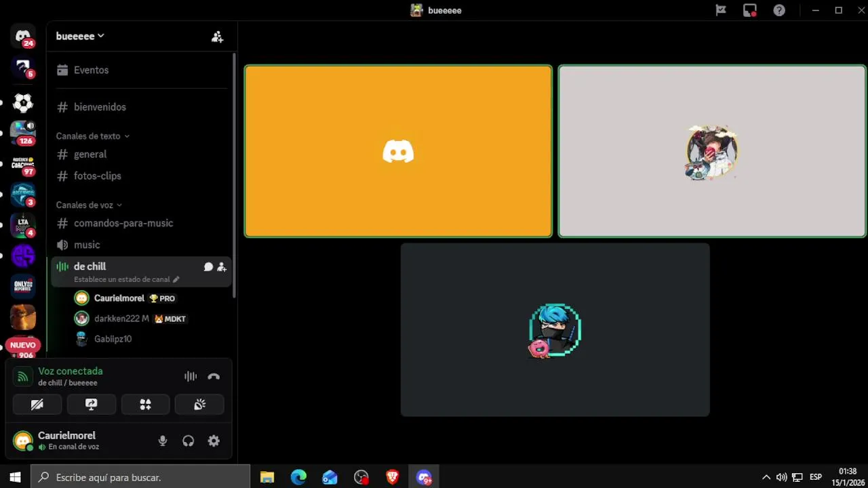Open the server icon with badge 5
This screenshot has height=488, width=868.
(x=23, y=68)
